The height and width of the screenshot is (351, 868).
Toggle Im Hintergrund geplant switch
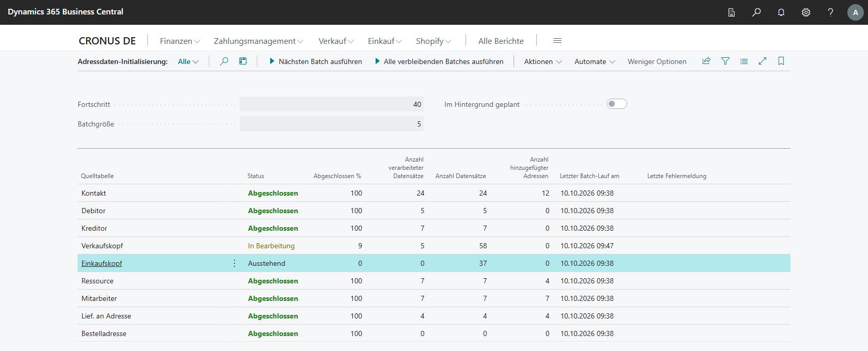[x=617, y=104]
